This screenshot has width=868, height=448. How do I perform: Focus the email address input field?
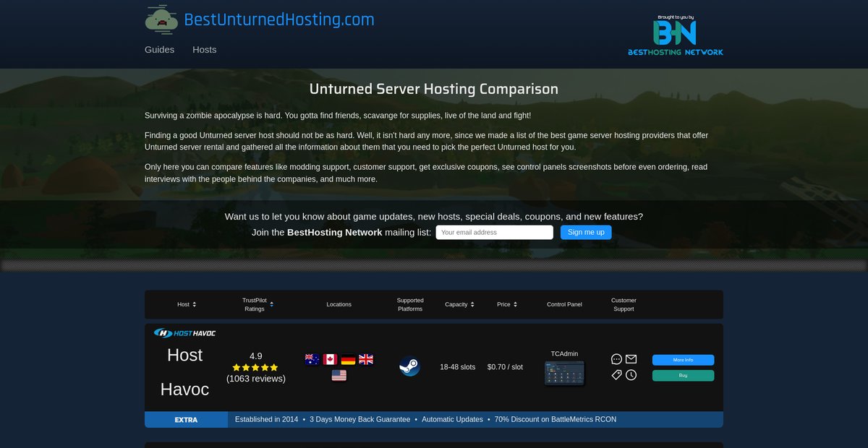494,232
